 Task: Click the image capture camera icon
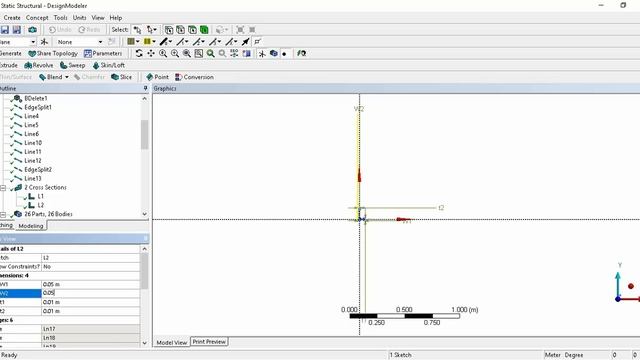(32, 30)
